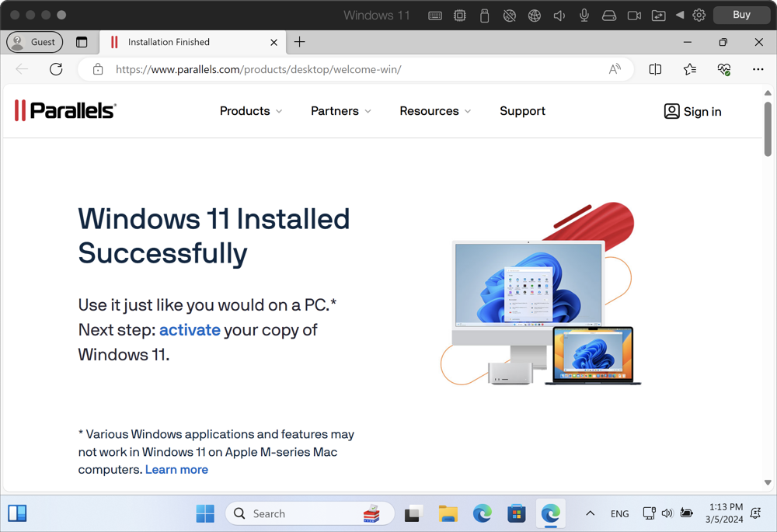Open Browser essentials heart icon

point(724,69)
